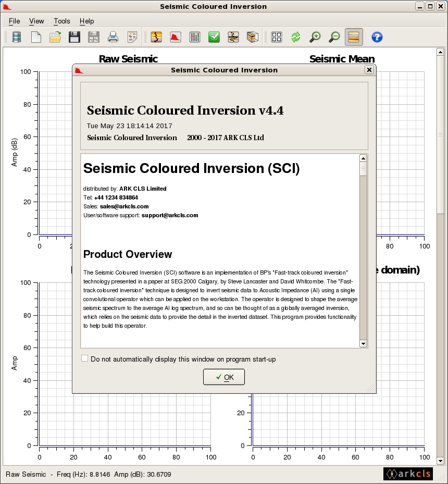Click the date 'Tue May 23 18:14:14 2017'
This screenshot has width=448, height=484.
tap(129, 126)
